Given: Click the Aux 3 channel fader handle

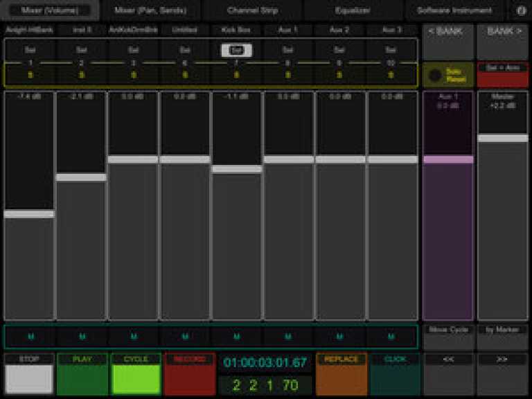Looking at the screenshot, I should tap(393, 159).
